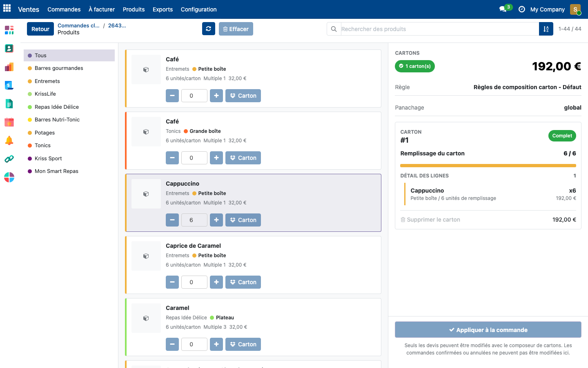Open the contacts app in sidebar

(x=9, y=48)
